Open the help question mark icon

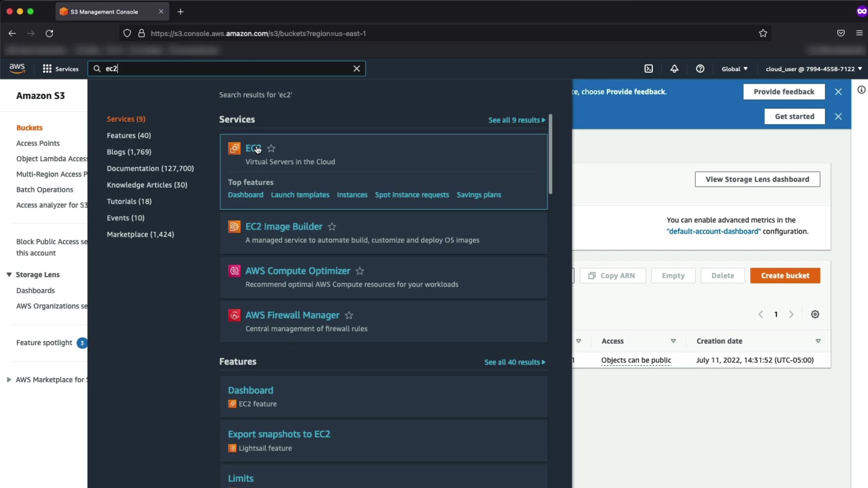pyautogui.click(x=700, y=69)
